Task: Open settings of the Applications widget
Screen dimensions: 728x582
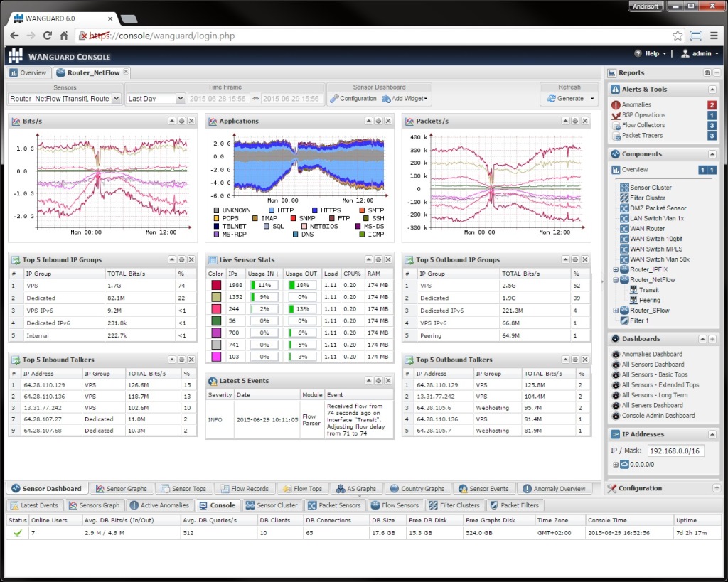Action: click(378, 121)
